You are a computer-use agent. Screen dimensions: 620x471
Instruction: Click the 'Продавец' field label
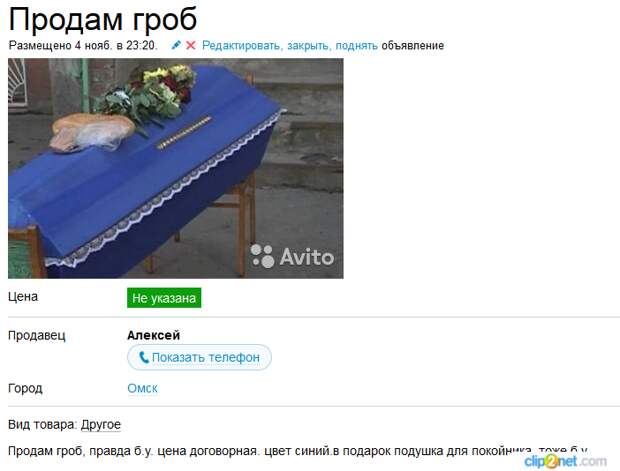point(37,335)
